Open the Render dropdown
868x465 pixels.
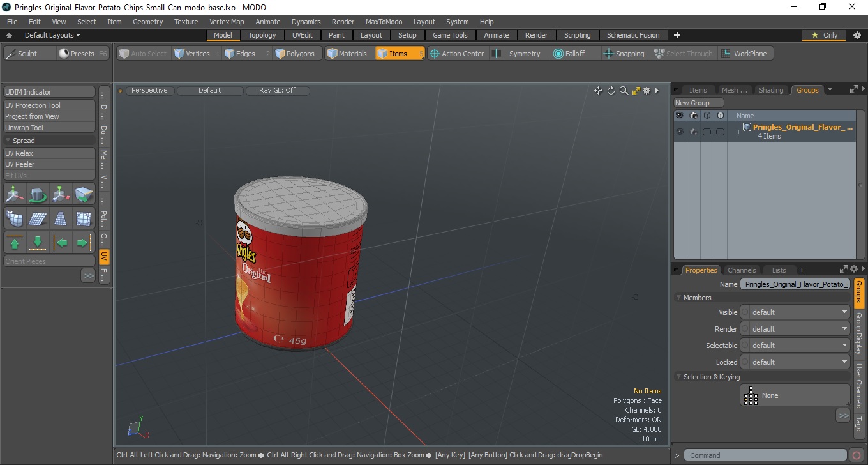point(795,329)
